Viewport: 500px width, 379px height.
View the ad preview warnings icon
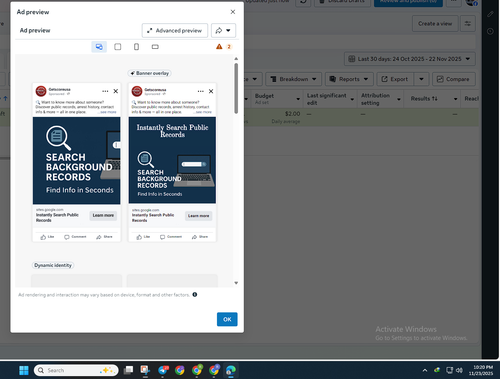(x=219, y=47)
